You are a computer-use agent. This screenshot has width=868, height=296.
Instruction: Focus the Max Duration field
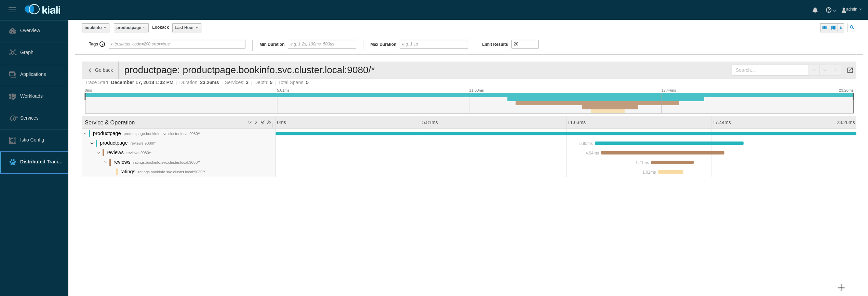coord(434,44)
